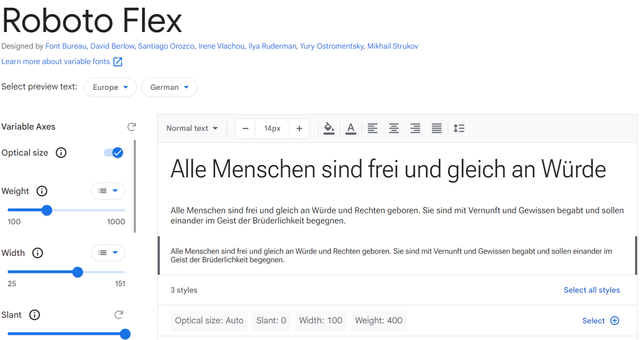
Task: Open line spacing options
Action: [x=459, y=128]
